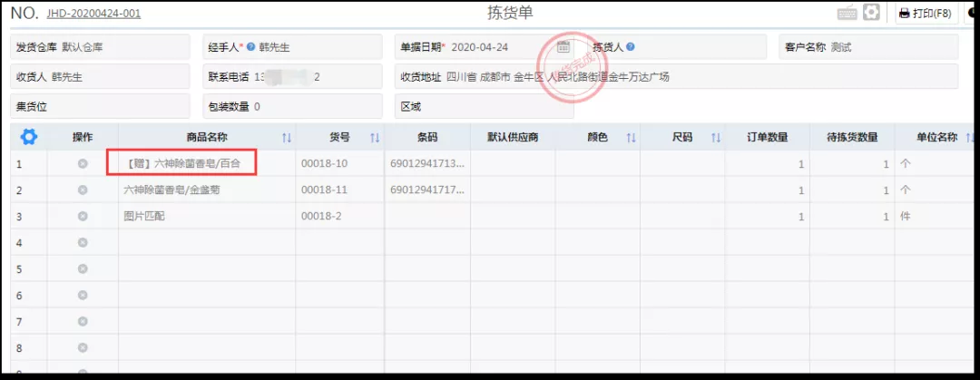This screenshot has height=380, width=980.
Task: Delete row 1 using its remove icon
Action: 83,164
